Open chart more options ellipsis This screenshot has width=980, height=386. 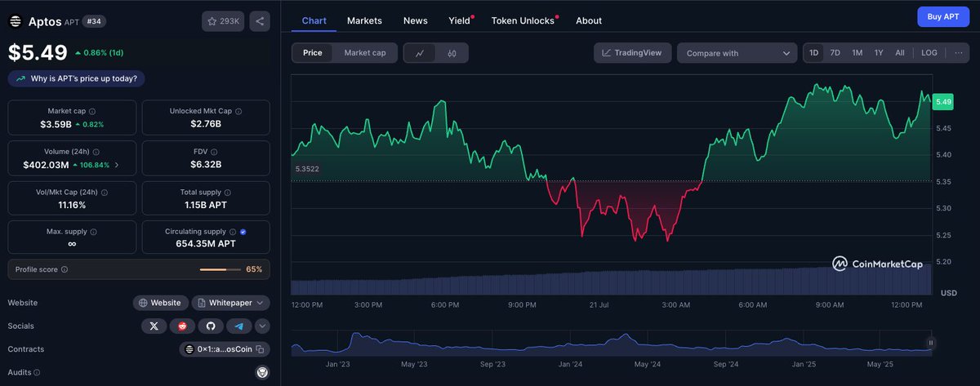(958, 52)
